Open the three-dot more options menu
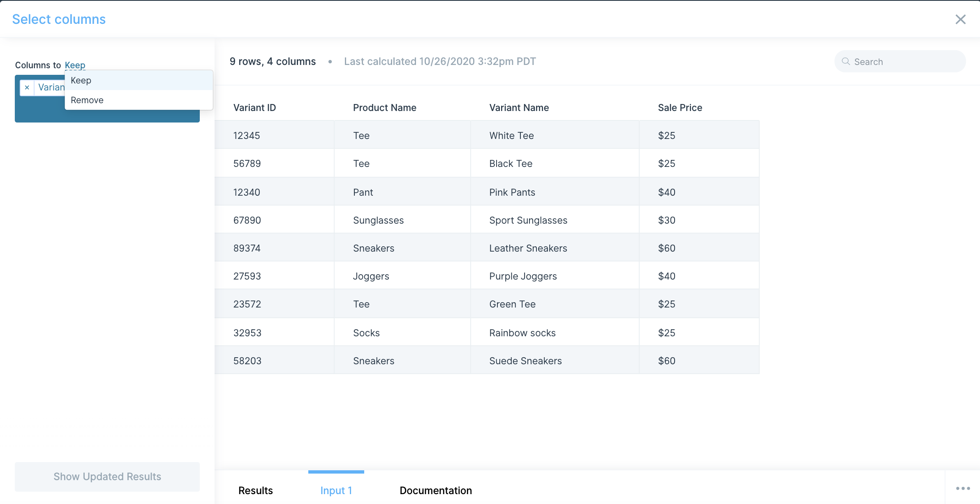The height and width of the screenshot is (504, 980). (x=963, y=488)
